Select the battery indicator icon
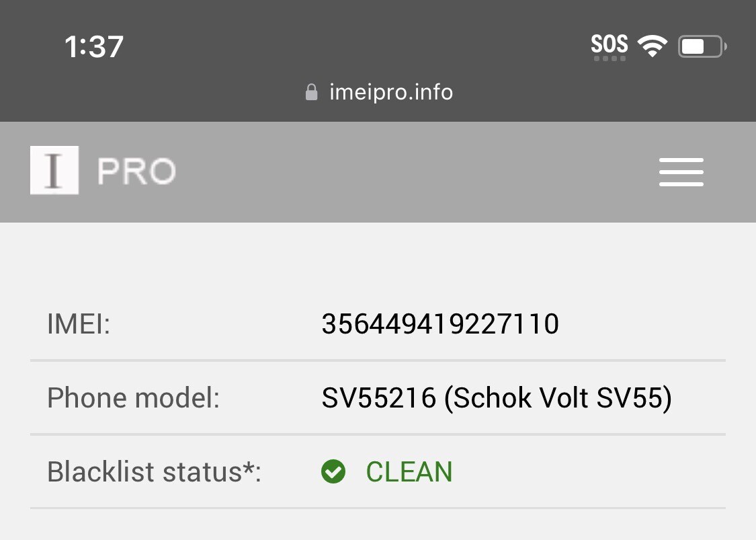The height and width of the screenshot is (540, 756). 701,46
